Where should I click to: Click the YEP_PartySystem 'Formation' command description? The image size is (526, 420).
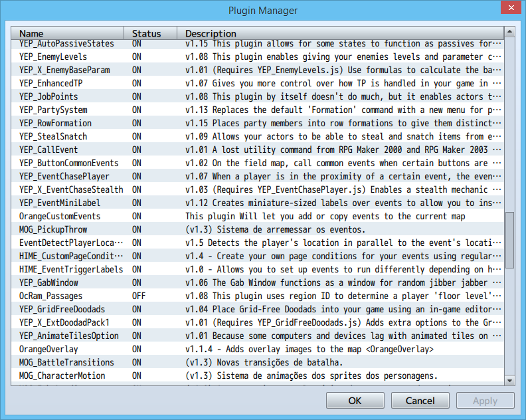pyautogui.click(x=343, y=110)
